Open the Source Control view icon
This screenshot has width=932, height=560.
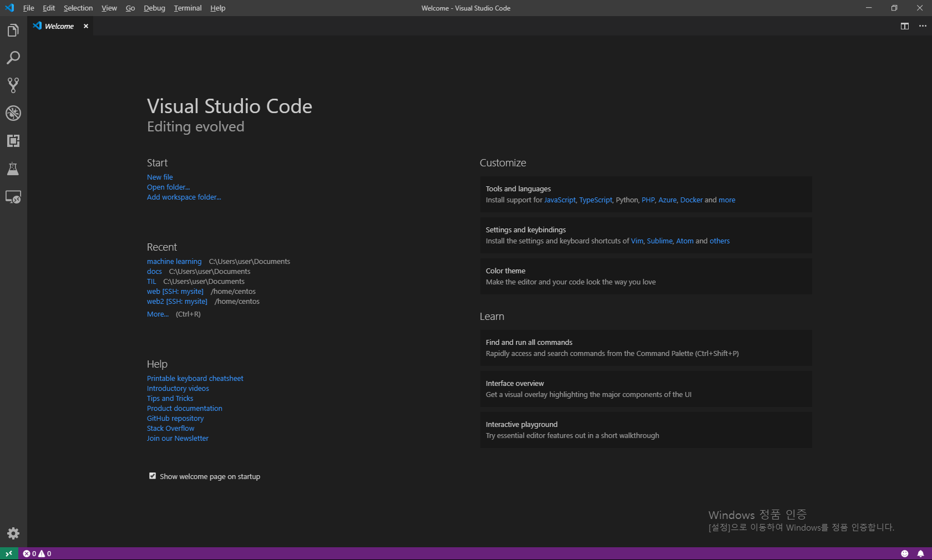[x=13, y=85]
